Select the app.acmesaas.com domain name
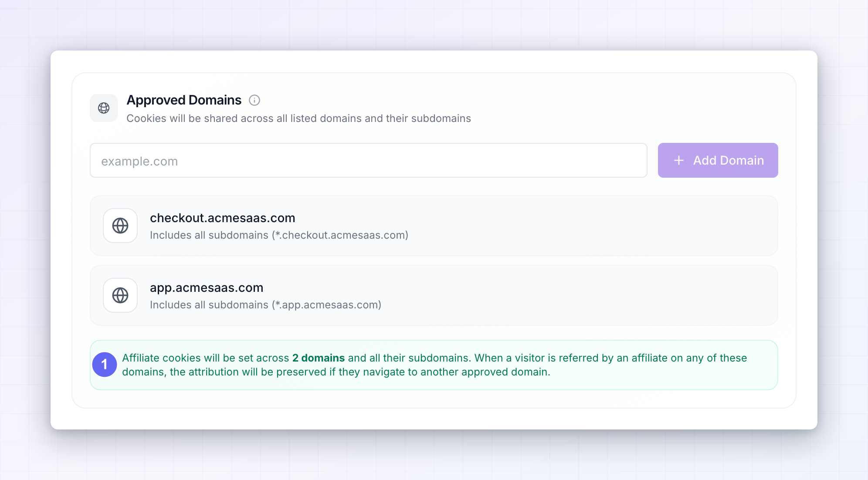Image resolution: width=868 pixels, height=480 pixels. (x=207, y=287)
